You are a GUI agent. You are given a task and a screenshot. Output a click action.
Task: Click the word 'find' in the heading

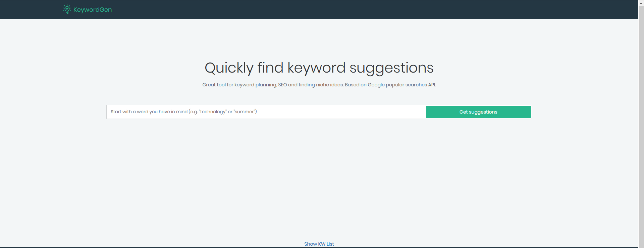pos(270,68)
